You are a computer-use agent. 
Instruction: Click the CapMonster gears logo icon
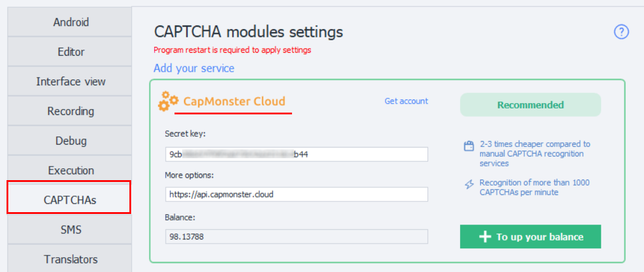[168, 101]
